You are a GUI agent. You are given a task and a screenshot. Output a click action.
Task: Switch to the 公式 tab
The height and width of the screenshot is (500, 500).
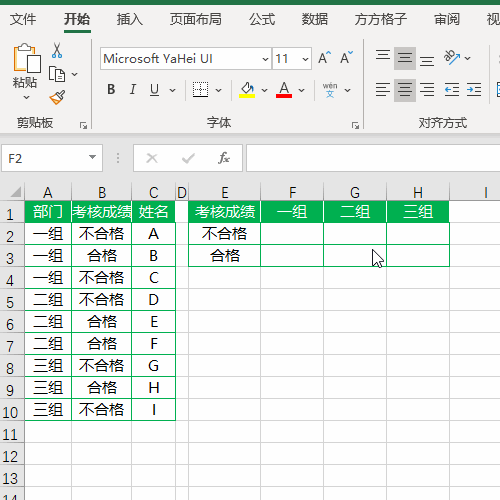262,19
